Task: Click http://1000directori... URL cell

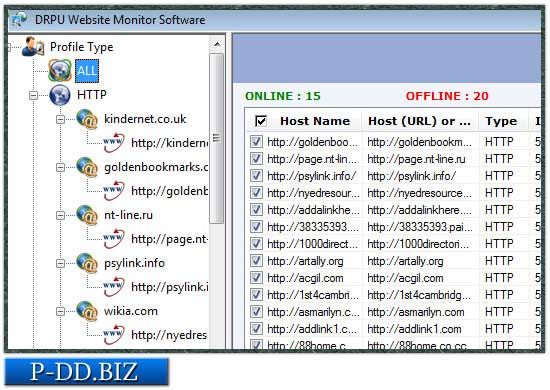Action: pos(418,243)
